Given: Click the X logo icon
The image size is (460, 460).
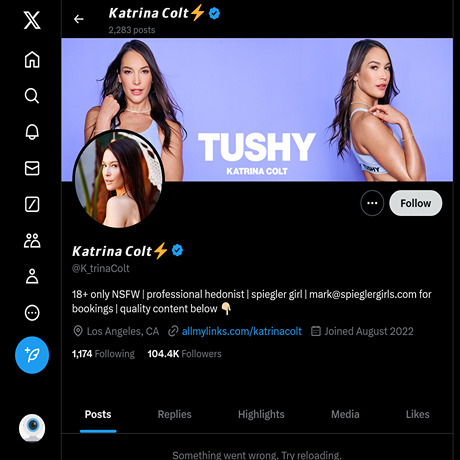Looking at the screenshot, I should click(32, 20).
